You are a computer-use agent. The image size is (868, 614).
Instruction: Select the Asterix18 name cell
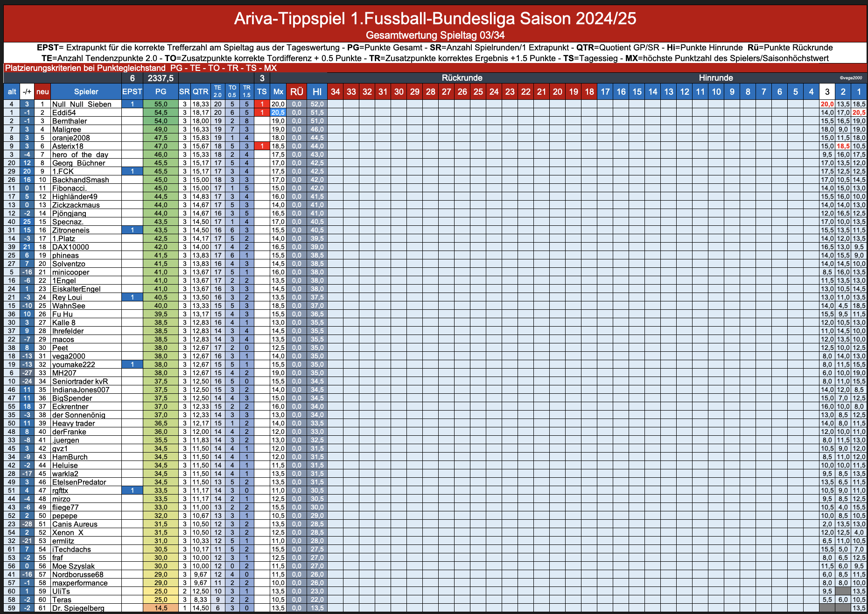click(86, 146)
